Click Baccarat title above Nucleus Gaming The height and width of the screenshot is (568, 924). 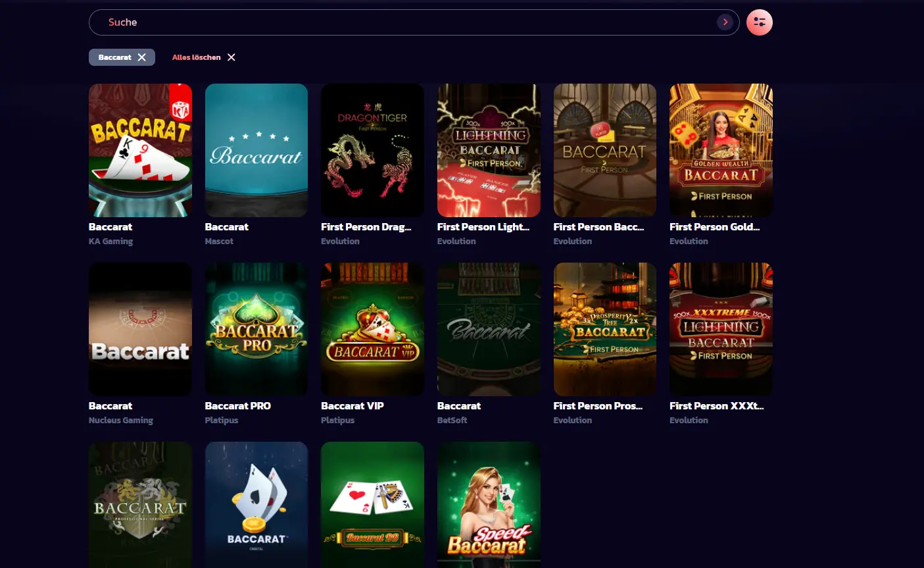coord(110,406)
